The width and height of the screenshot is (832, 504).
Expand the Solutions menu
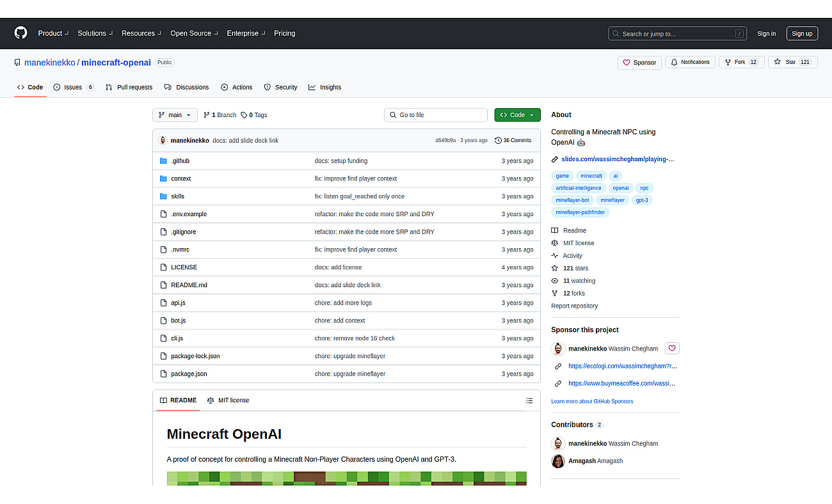tap(95, 33)
